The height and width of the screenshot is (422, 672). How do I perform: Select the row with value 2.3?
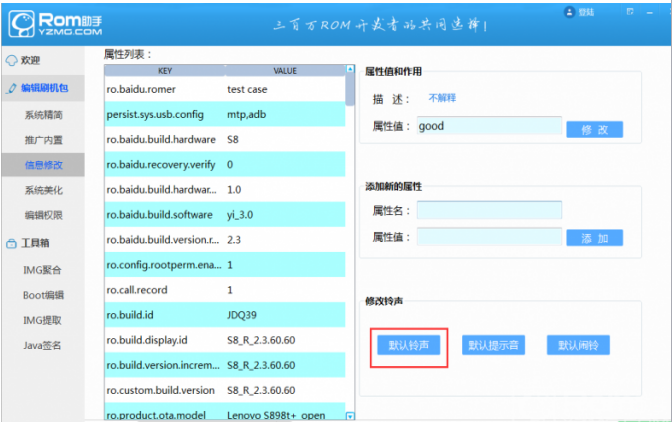click(x=225, y=239)
